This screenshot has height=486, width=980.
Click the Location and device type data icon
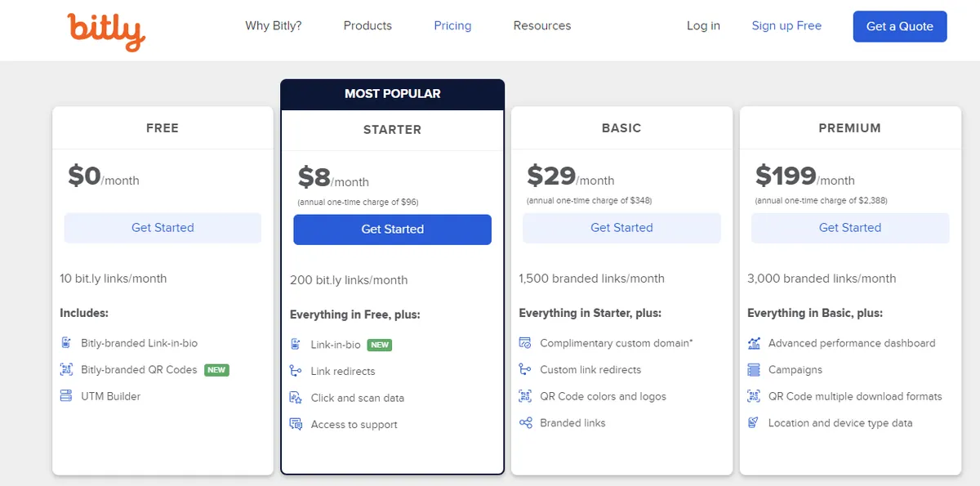754,423
